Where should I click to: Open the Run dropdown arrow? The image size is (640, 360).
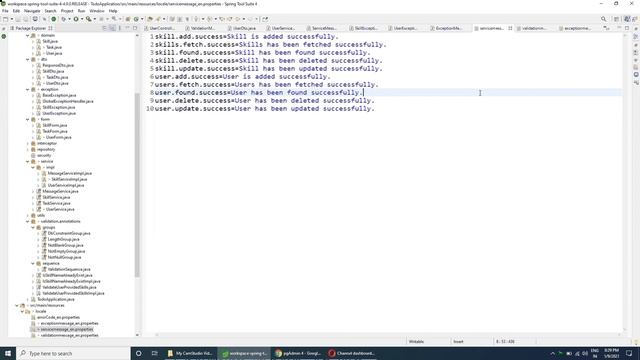point(82,19)
